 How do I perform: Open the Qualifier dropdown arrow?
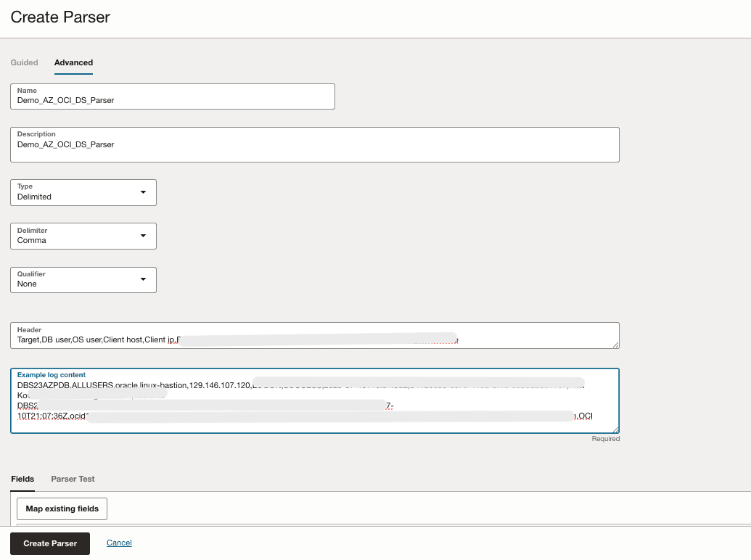pos(143,279)
